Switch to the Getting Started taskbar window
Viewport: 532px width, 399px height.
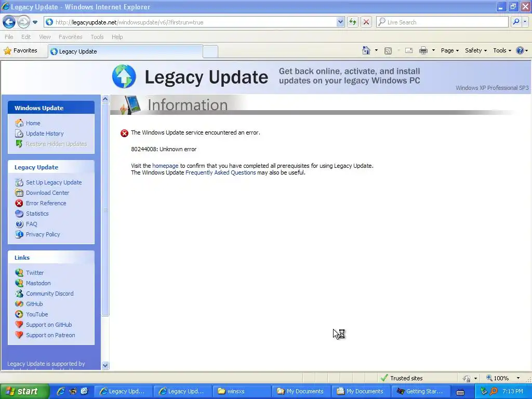[422, 392]
